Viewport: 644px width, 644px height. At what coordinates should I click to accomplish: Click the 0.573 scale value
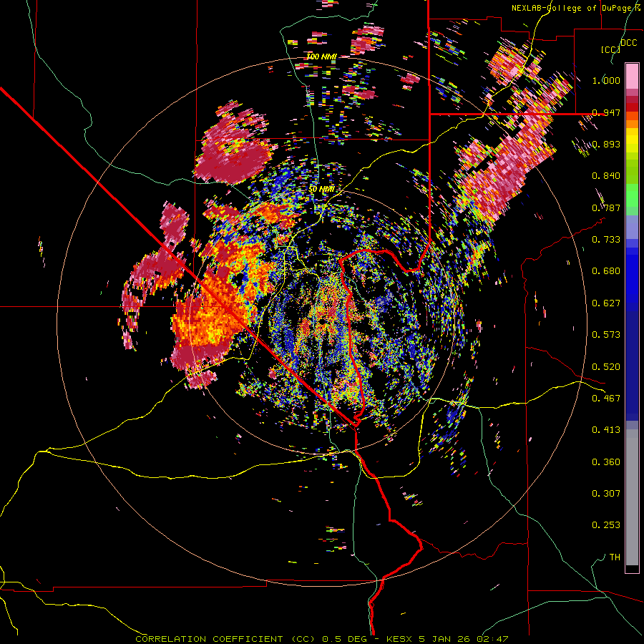pyautogui.click(x=606, y=335)
